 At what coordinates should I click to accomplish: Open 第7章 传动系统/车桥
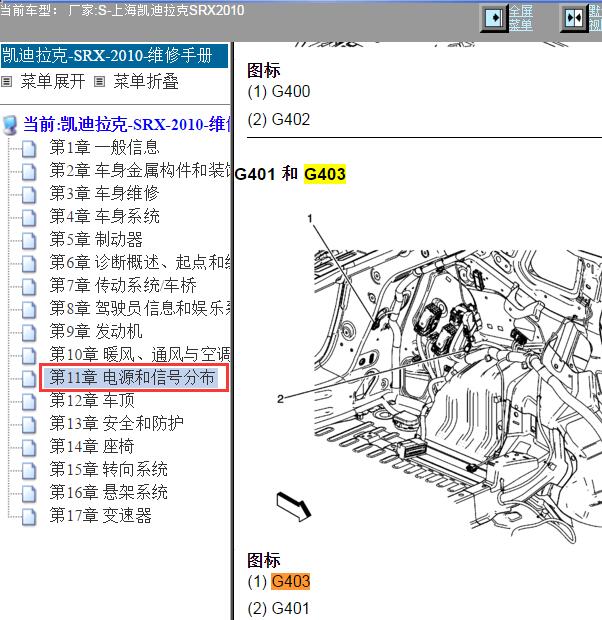[x=123, y=285]
